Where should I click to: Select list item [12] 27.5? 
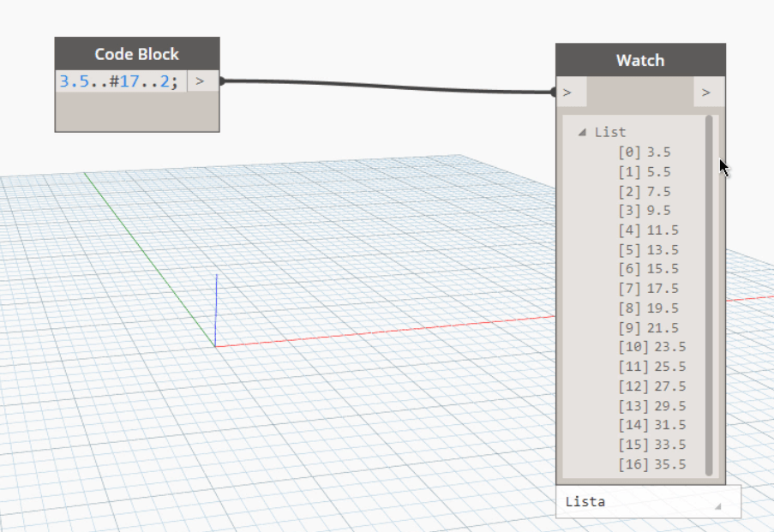pyautogui.click(x=652, y=386)
